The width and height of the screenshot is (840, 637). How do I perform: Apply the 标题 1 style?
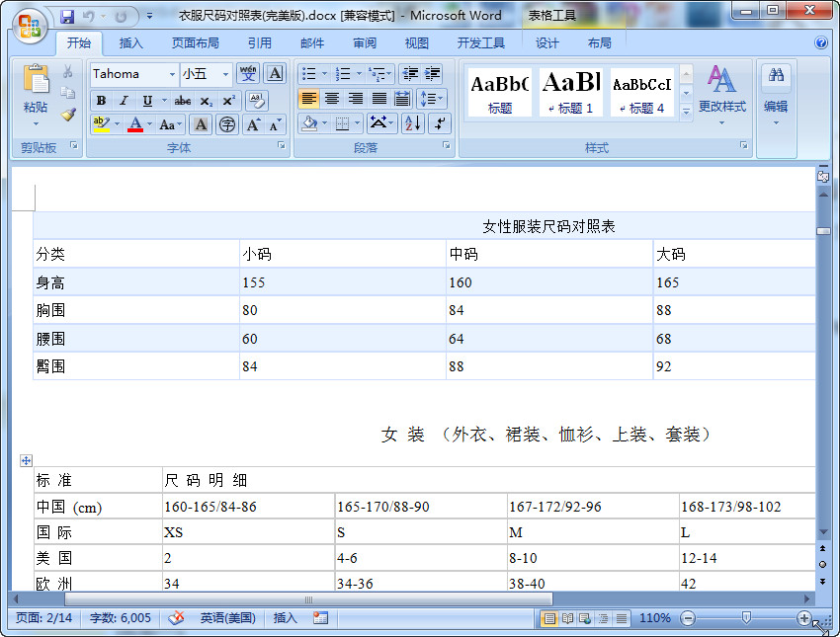(571, 92)
